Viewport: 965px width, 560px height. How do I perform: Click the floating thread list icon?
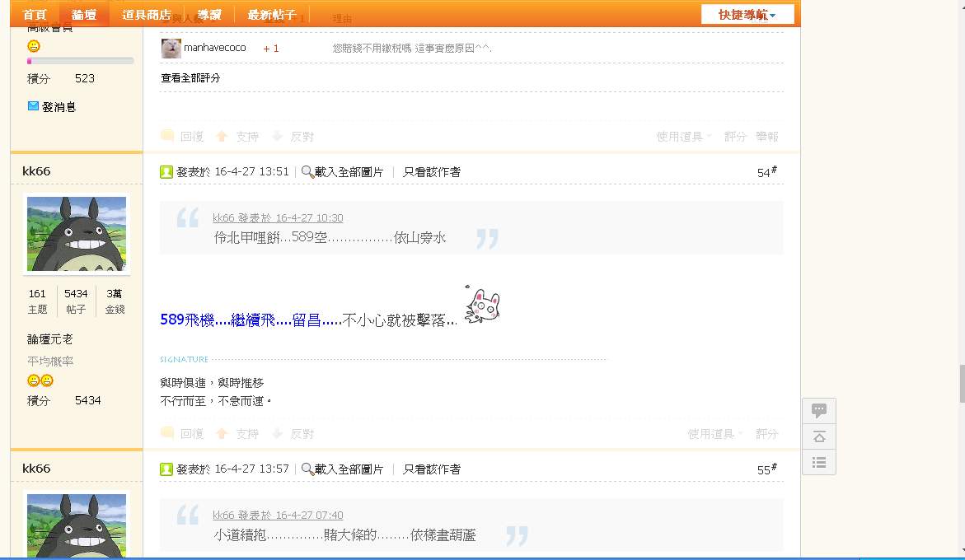(x=819, y=462)
